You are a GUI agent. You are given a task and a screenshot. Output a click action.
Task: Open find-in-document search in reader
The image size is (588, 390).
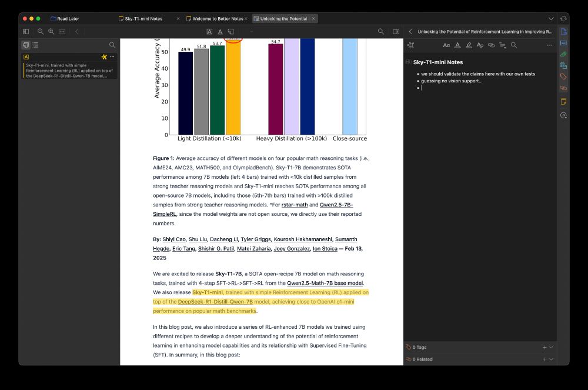tap(381, 32)
